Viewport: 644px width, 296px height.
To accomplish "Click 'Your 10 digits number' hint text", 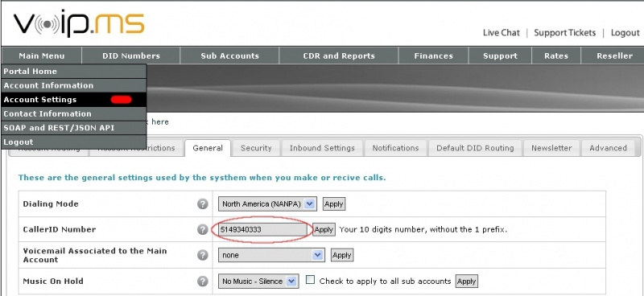I will 423,229.
